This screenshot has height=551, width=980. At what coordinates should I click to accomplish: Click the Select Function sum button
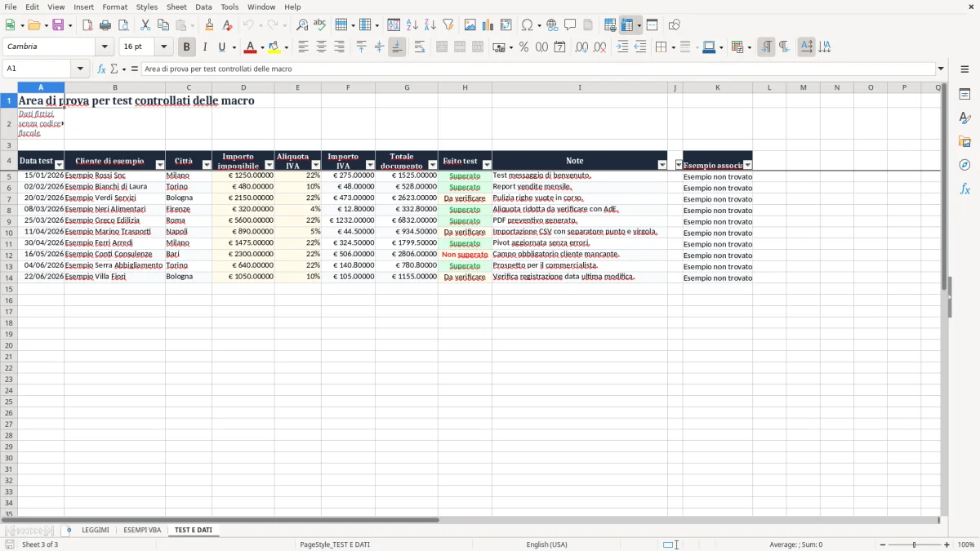pyautogui.click(x=114, y=69)
